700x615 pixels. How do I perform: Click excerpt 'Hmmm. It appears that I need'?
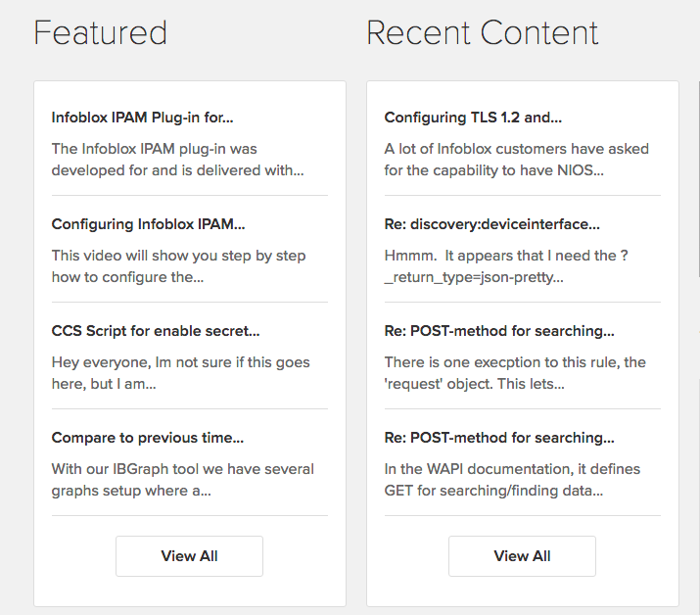pyautogui.click(x=506, y=266)
